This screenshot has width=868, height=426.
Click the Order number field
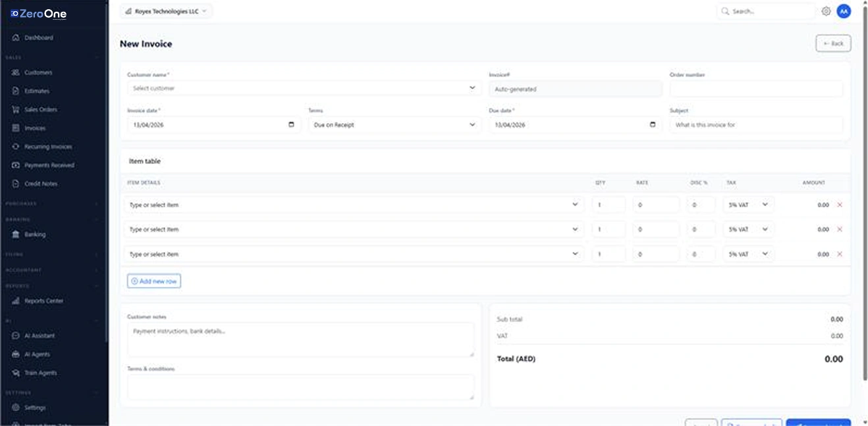pyautogui.click(x=756, y=89)
